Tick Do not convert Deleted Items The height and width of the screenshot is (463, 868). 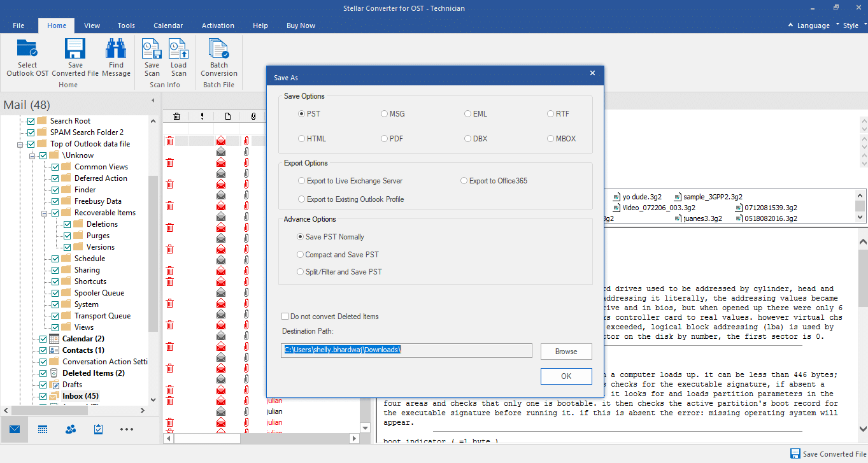[x=285, y=317]
